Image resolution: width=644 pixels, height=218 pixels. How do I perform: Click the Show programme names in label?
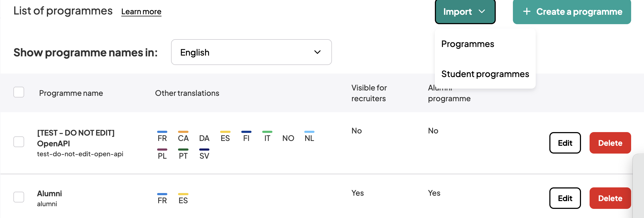(86, 52)
